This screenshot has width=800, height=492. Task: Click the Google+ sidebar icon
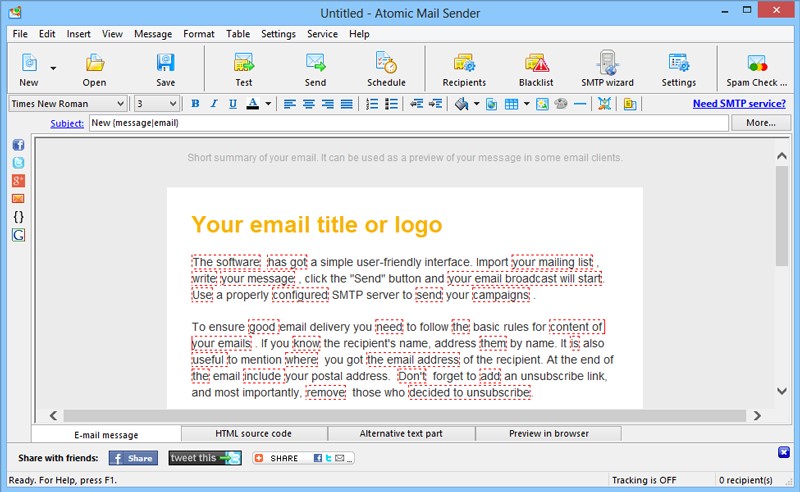(18, 181)
